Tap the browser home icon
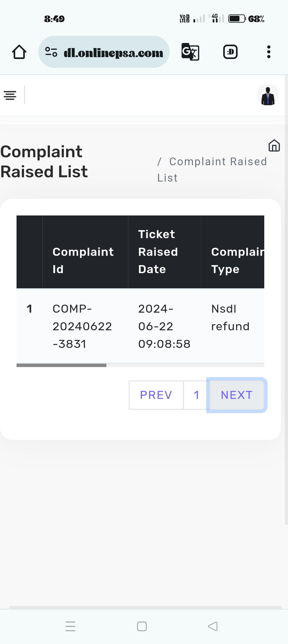The image size is (288, 644). click(19, 52)
